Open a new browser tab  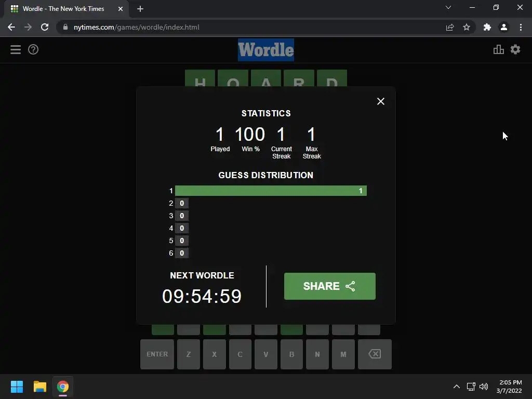(140, 9)
